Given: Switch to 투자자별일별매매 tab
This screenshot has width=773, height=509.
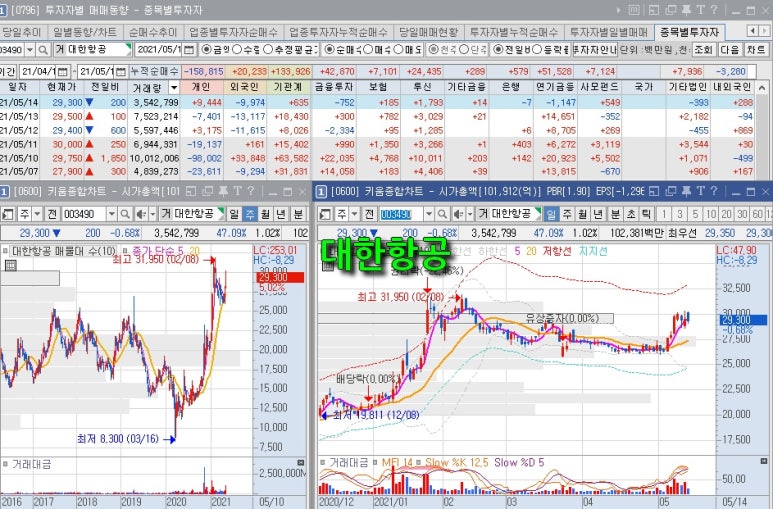Looking at the screenshot, I should pos(609,33).
